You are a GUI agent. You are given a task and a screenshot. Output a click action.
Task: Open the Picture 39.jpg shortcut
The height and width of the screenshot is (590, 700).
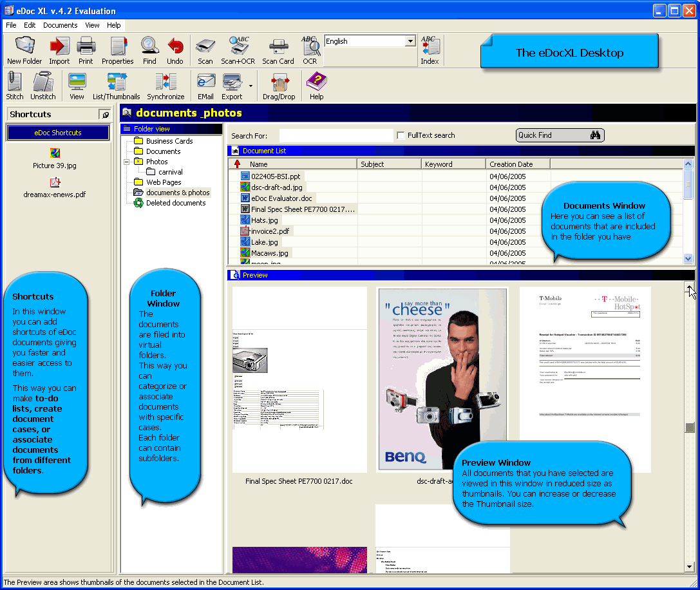[55, 159]
